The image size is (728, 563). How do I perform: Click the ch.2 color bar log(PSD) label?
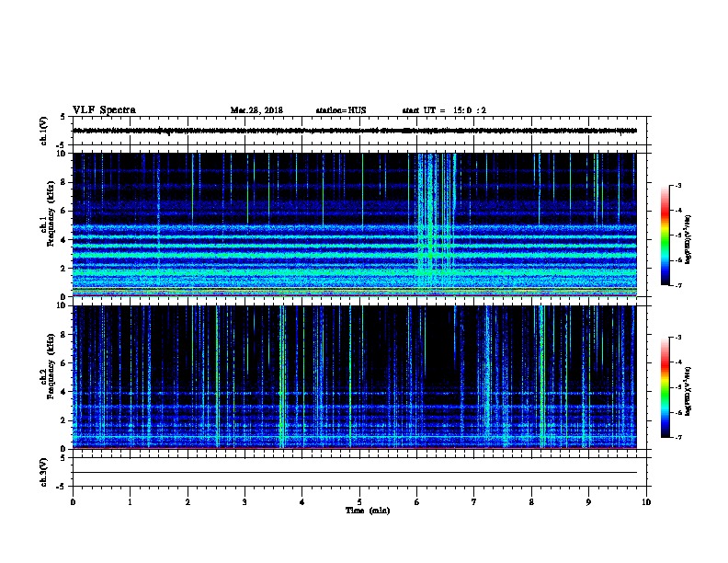coord(688,391)
